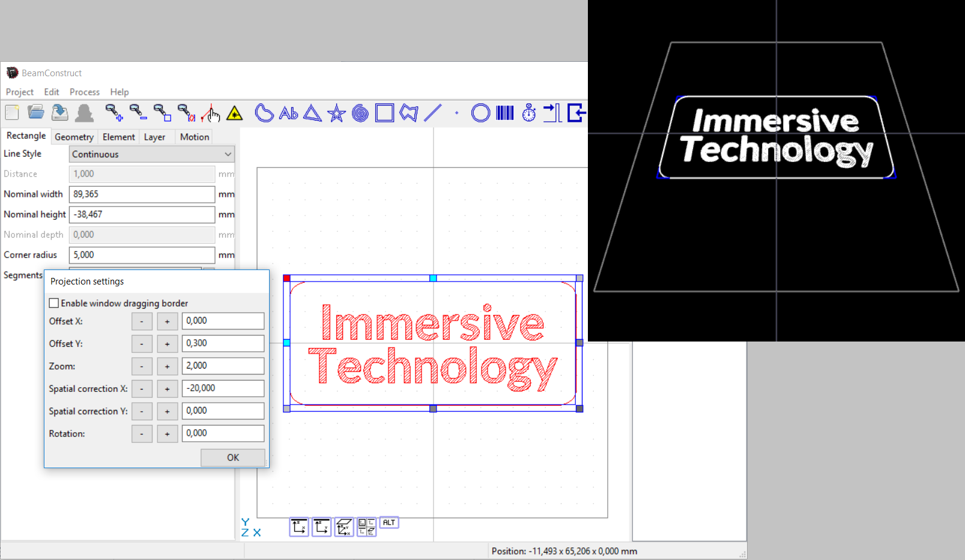Increase Zoom with the plus button

(167, 366)
